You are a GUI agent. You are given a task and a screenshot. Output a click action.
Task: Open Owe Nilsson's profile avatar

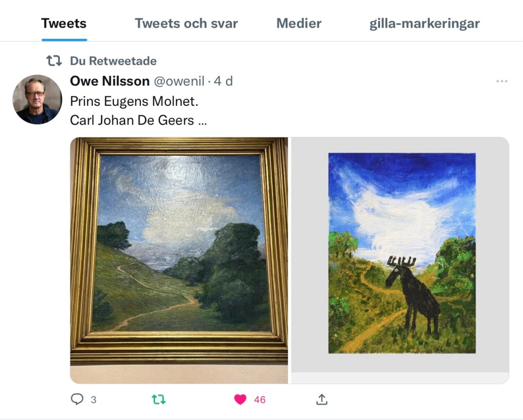pyautogui.click(x=37, y=100)
